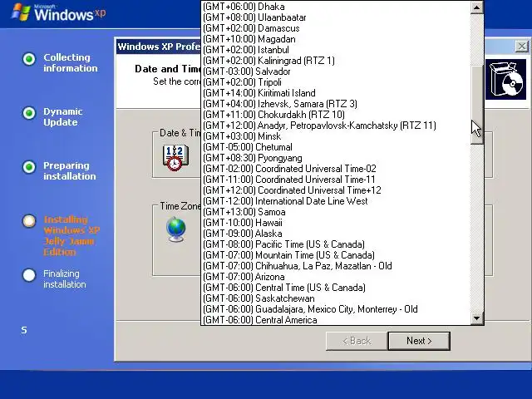Select (GMT+06:00) Dhaka time zone

[x=336, y=7]
